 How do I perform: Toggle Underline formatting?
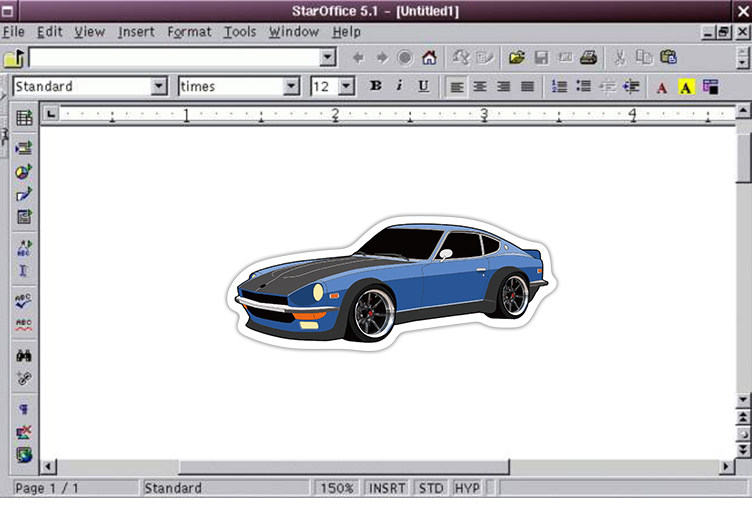(x=423, y=86)
